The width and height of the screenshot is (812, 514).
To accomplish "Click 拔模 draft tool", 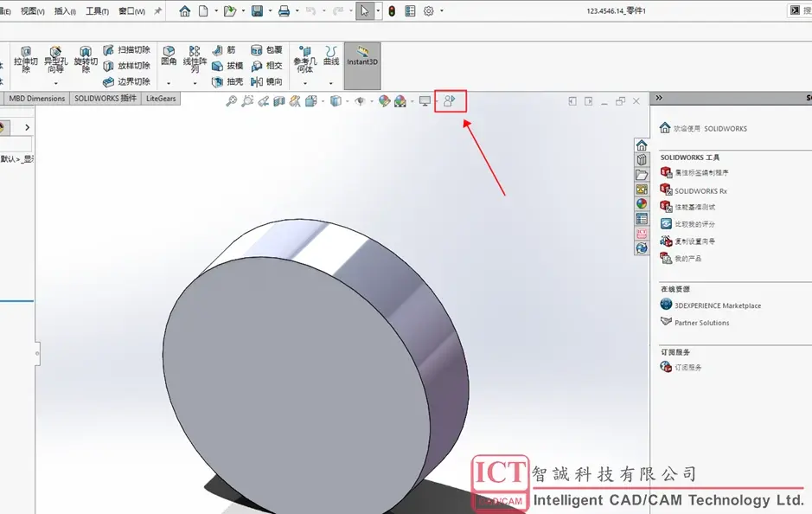I will (x=227, y=66).
